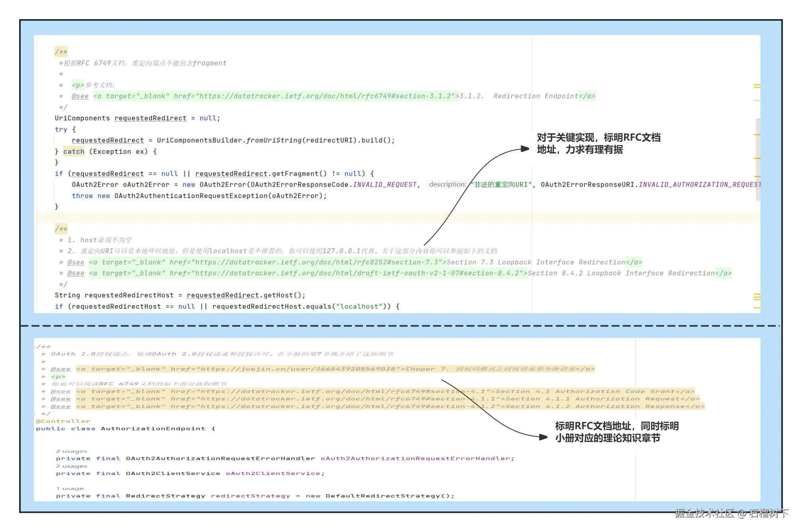Click the AuthorizationEndpoint class name
Image resolution: width=802 pixels, height=532 pixels.
point(153,429)
